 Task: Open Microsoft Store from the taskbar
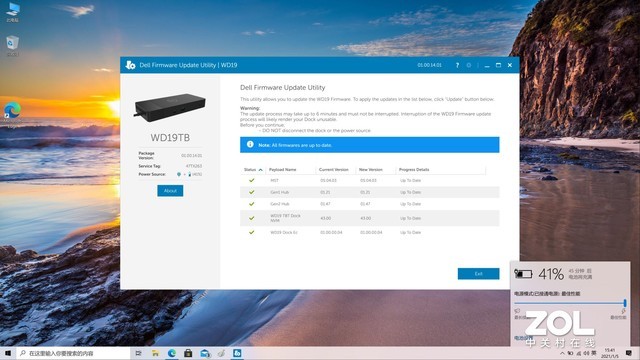pos(188,353)
